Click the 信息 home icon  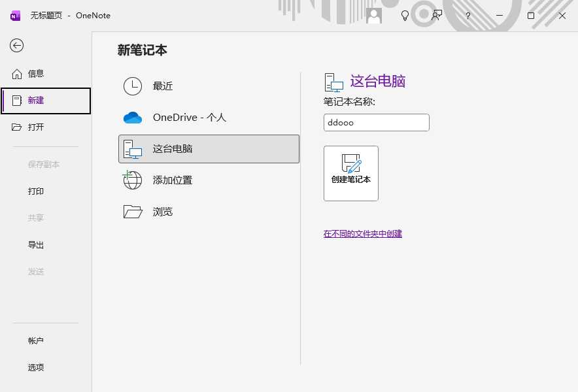pyautogui.click(x=17, y=74)
